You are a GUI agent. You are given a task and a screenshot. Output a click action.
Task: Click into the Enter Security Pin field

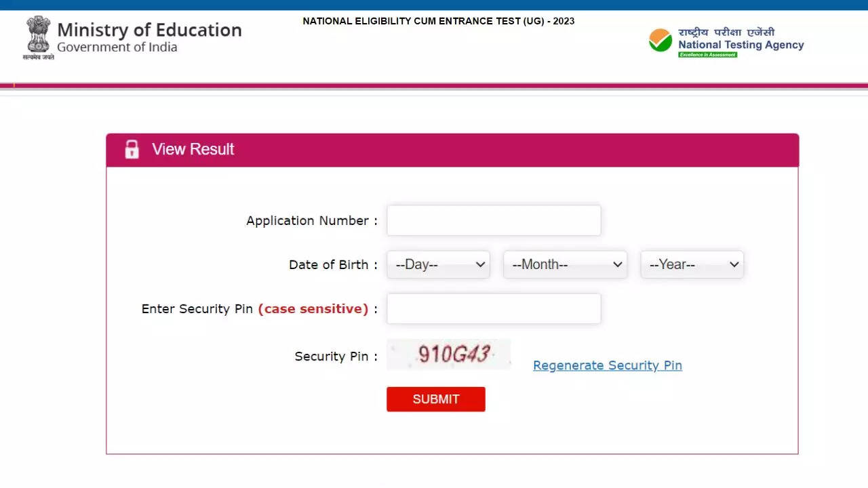tap(494, 309)
